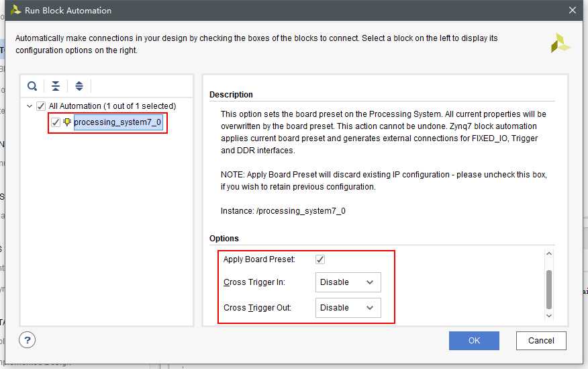The width and height of the screenshot is (588, 369).
Task: Open help with the question mark icon
Action: click(27, 340)
